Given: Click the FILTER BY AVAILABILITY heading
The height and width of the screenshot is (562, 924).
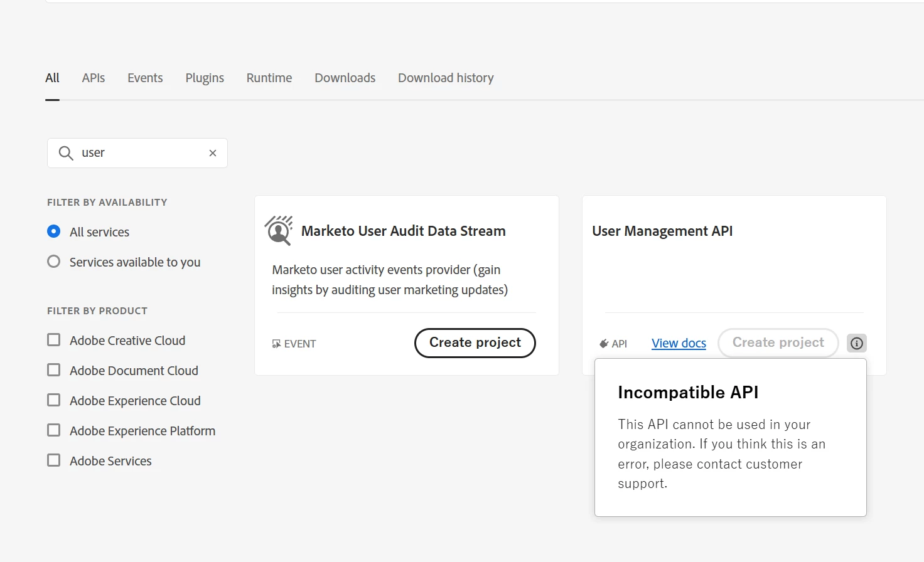Looking at the screenshot, I should (x=107, y=203).
